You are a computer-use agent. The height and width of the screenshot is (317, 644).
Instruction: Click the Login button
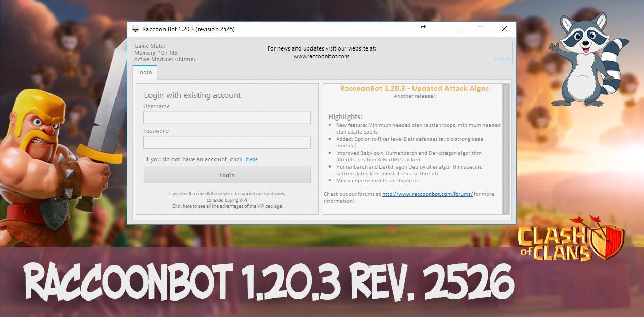pyautogui.click(x=227, y=175)
